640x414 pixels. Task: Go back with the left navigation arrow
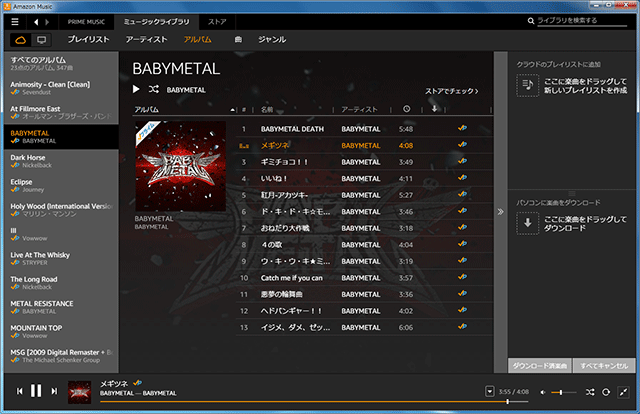pos(36,22)
